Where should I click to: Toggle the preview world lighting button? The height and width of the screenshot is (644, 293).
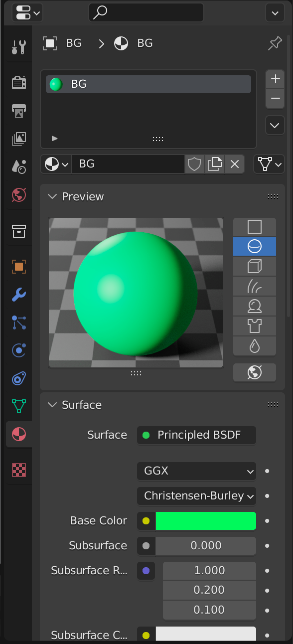tap(255, 372)
